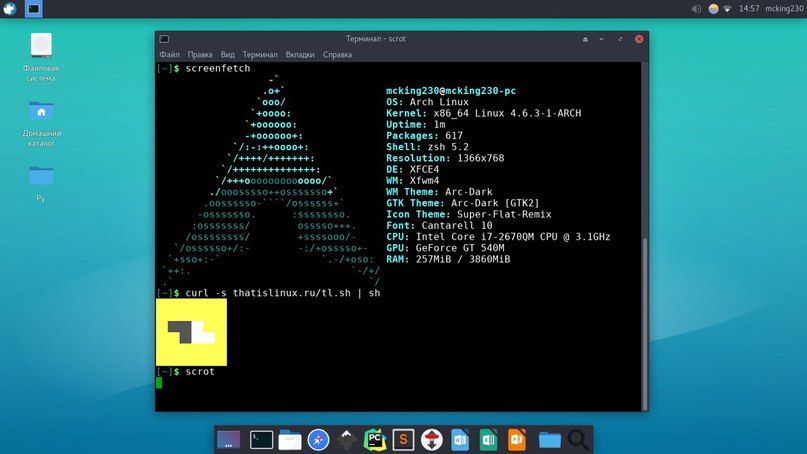Click the 'Icon Theme: Super-Flat-Remix' line
Screen dimensions: 807x454
point(468,214)
